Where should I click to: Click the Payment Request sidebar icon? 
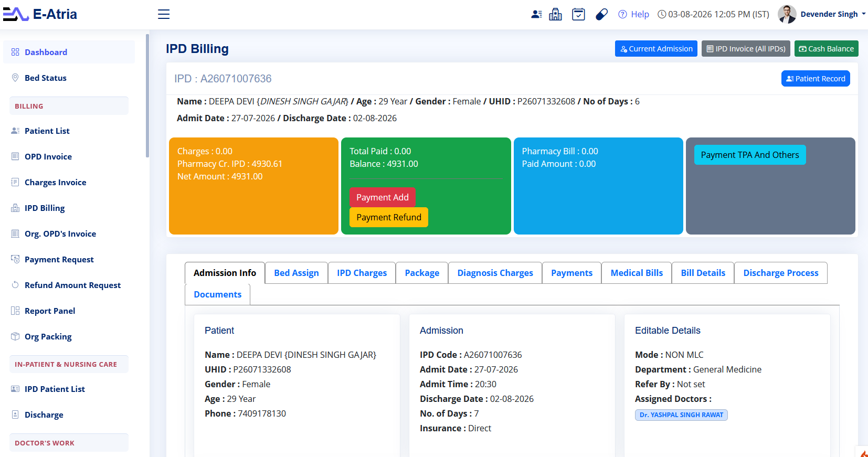tap(15, 259)
